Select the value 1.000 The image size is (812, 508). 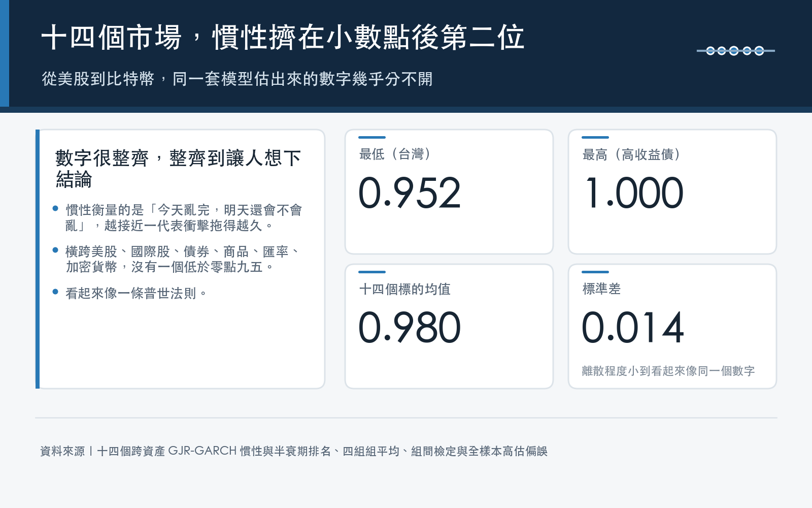pyautogui.click(x=634, y=193)
